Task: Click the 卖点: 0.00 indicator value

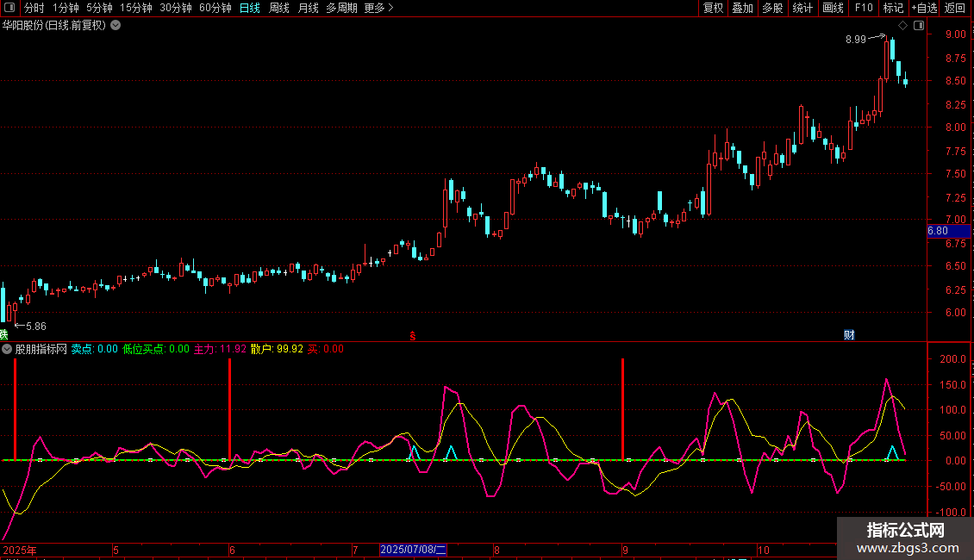Action: (x=95, y=349)
